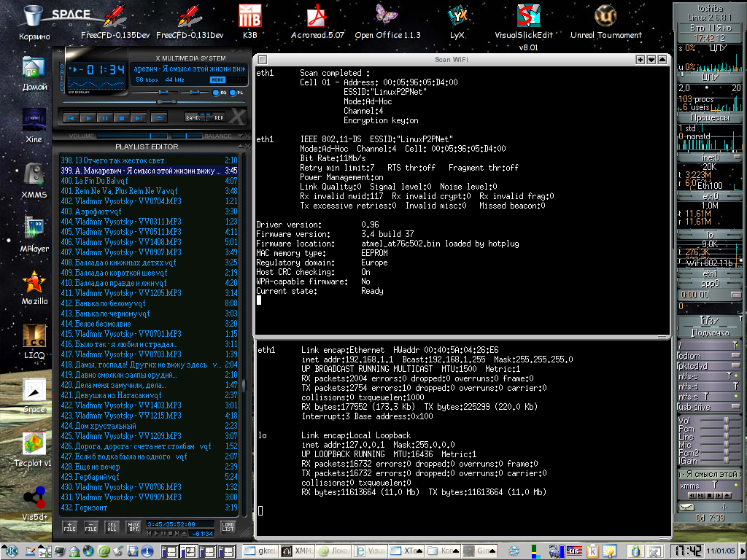Launch the Mozilla desktop icon
The height and width of the screenshot is (560, 747).
tap(34, 283)
